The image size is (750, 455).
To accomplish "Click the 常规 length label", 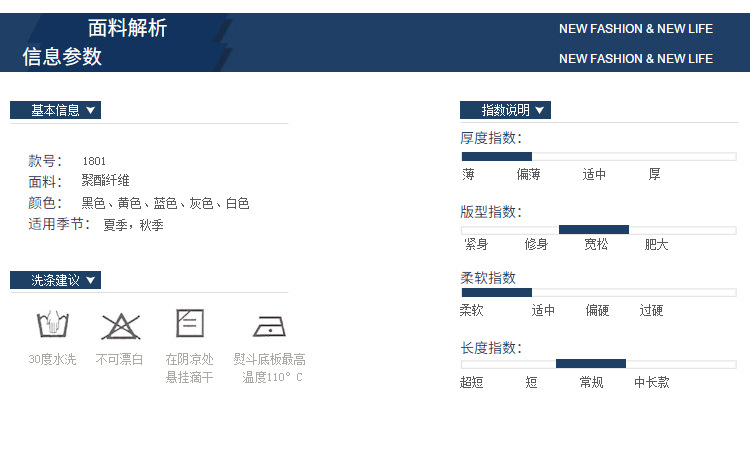I will [592, 382].
